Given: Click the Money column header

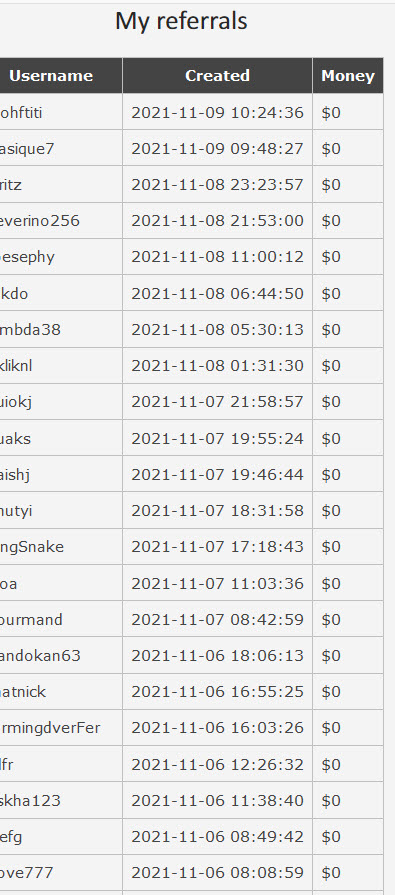Looking at the screenshot, I should [x=348, y=75].
